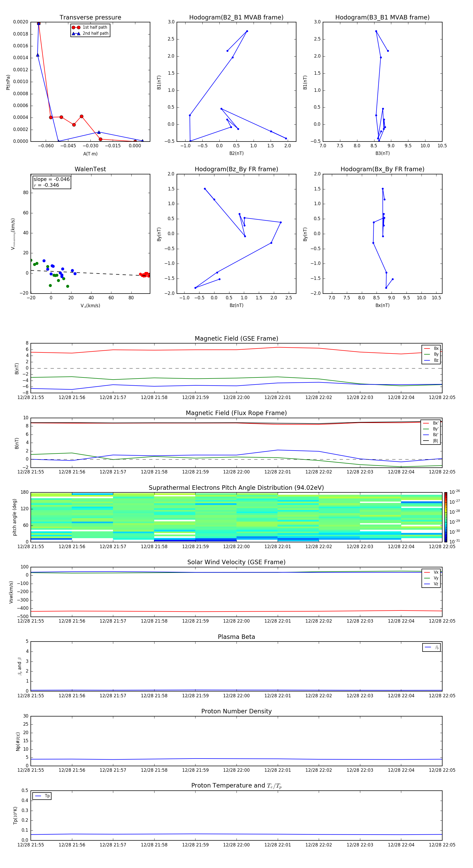Click the "Pt(nPa)" y-axis label
The height and width of the screenshot is (868, 473).
point(8,82)
